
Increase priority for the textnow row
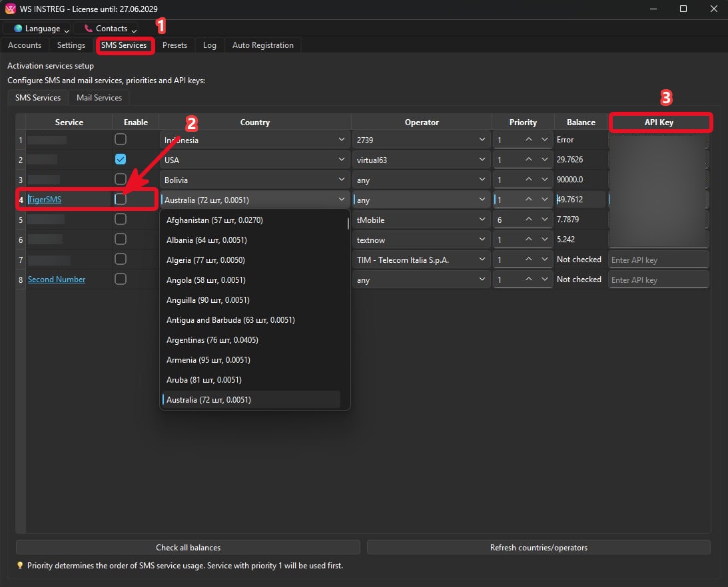click(x=528, y=239)
